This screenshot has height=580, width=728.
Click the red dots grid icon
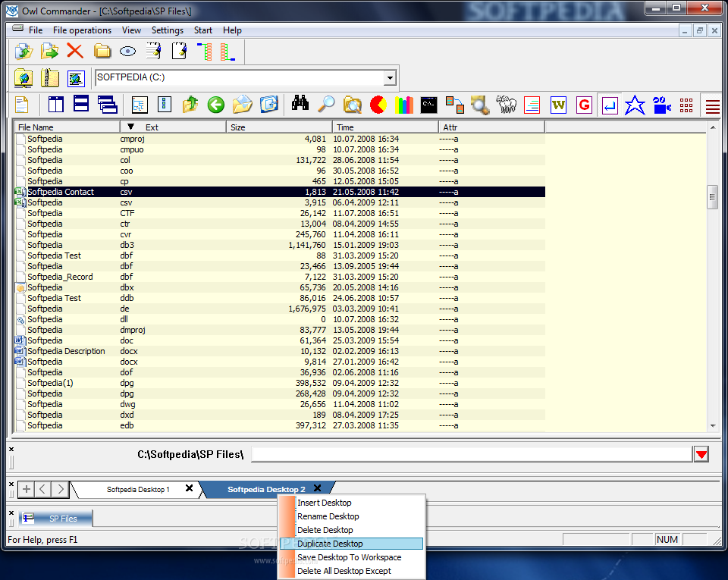tap(686, 105)
